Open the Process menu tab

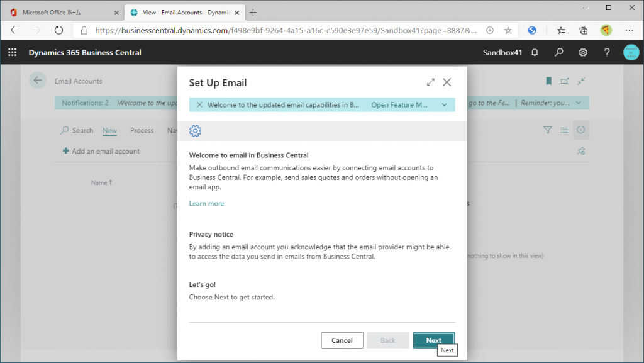142,131
